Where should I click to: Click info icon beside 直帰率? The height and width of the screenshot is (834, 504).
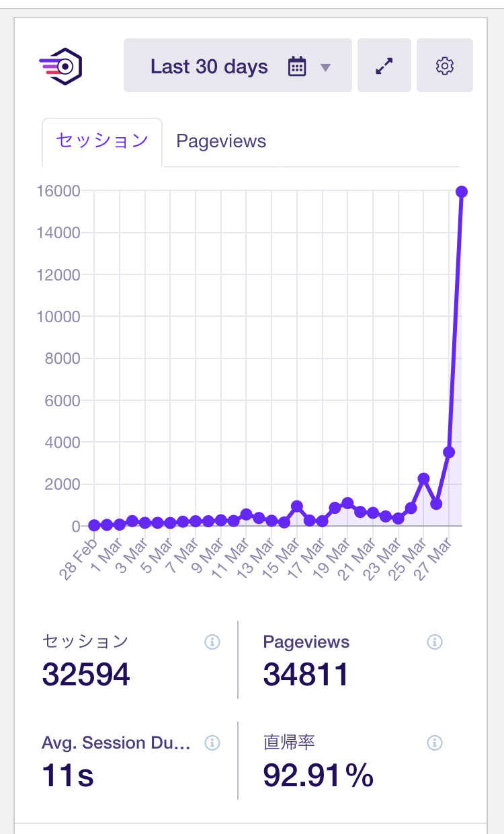(x=435, y=743)
